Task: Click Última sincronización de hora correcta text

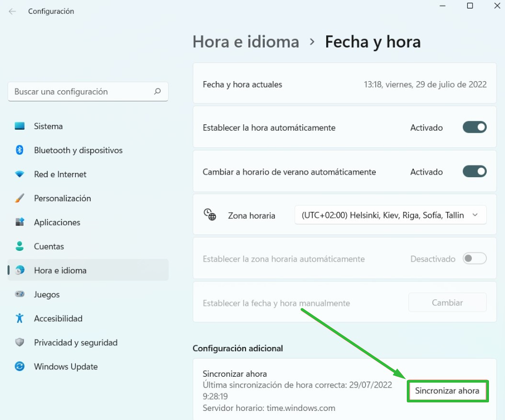Action: click(297, 390)
